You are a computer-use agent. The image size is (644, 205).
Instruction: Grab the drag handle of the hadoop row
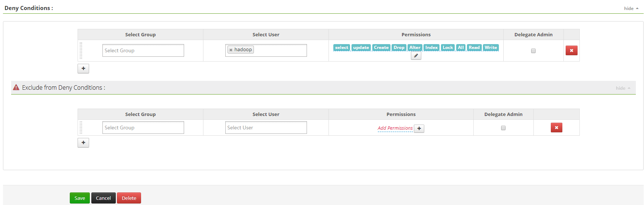[x=81, y=50]
